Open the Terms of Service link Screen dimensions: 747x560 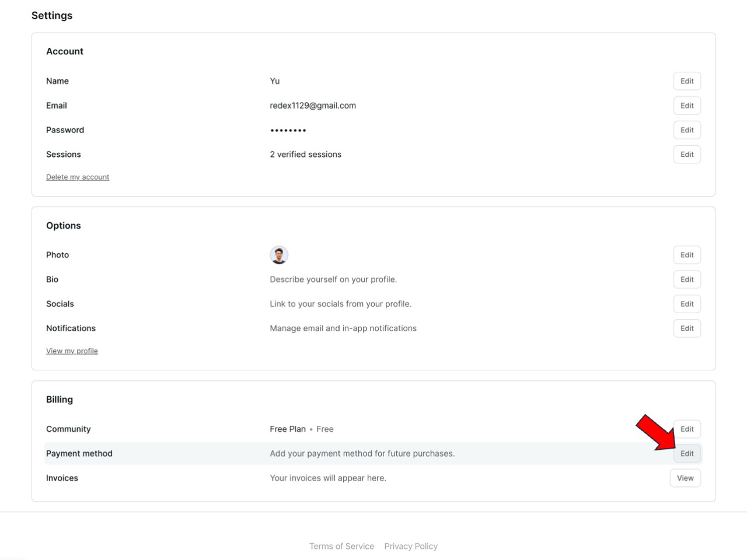coord(341,547)
